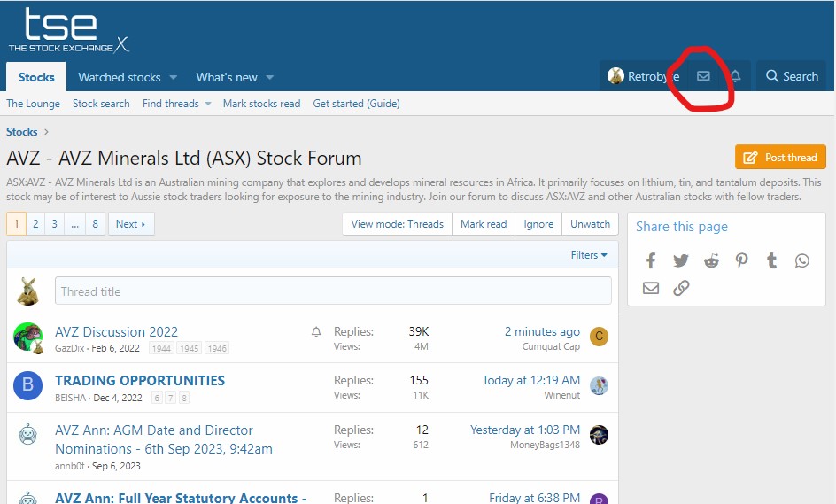Share page on WhatsApp
Screen dimensions: 836x504
click(801, 260)
